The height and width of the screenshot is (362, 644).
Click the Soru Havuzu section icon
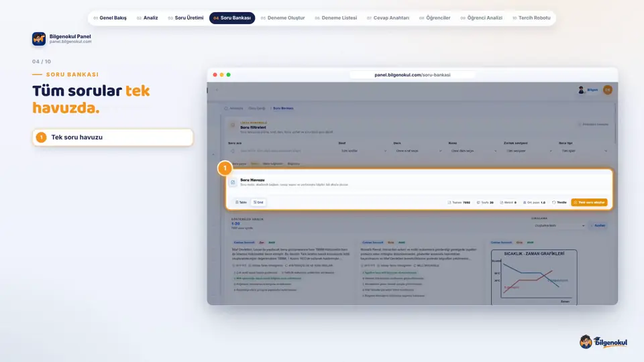coord(233,182)
